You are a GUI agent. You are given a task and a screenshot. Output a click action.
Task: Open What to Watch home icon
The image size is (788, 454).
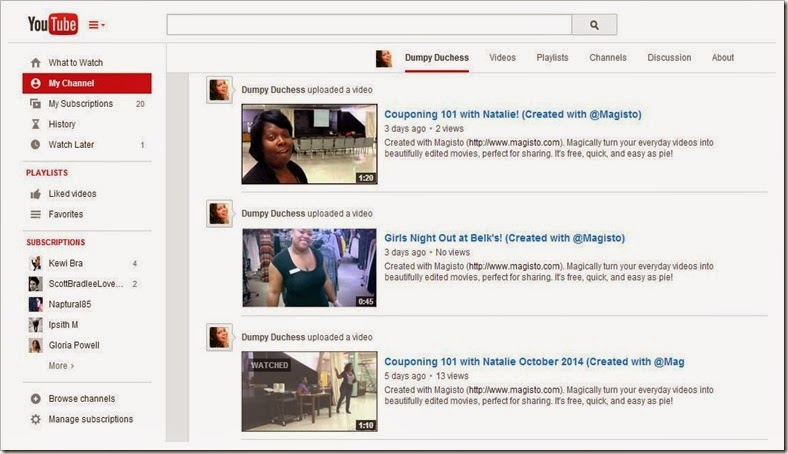pyautogui.click(x=36, y=63)
